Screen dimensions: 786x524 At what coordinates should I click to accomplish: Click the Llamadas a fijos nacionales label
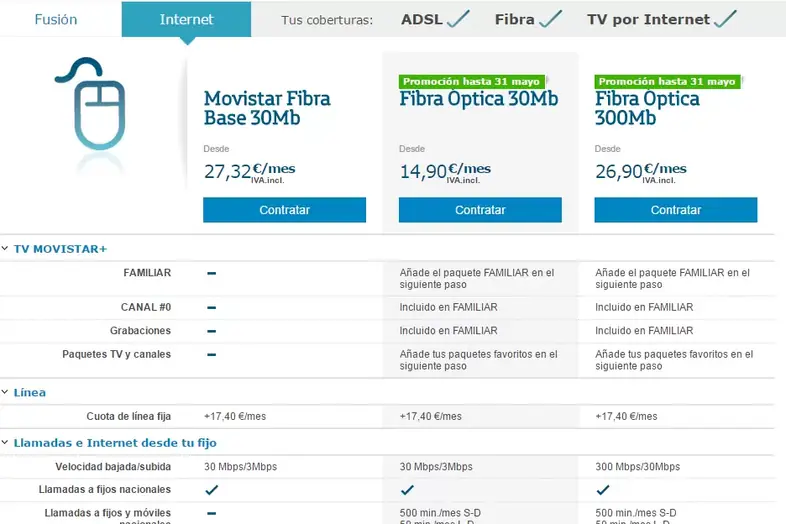105,489
